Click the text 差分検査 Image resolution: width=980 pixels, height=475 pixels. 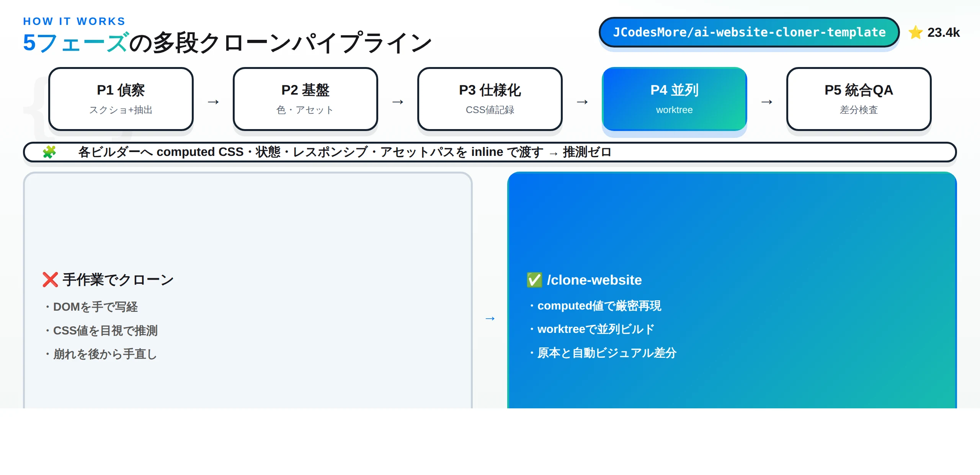[x=859, y=110]
